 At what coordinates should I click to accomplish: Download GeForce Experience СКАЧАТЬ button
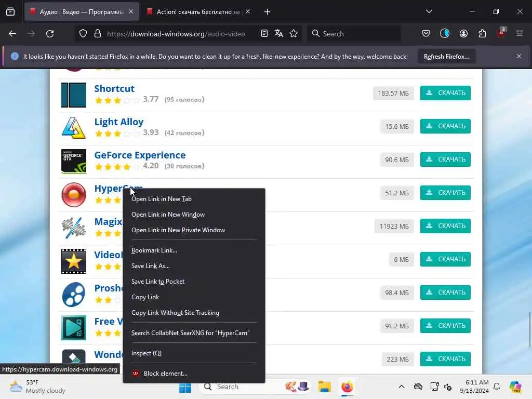[445, 159]
